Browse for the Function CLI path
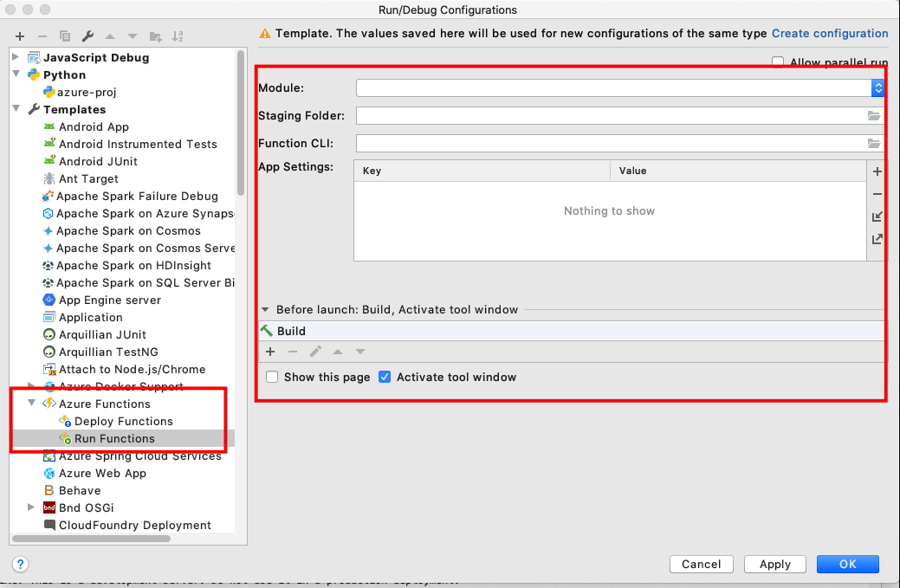900x588 pixels. 874,143
